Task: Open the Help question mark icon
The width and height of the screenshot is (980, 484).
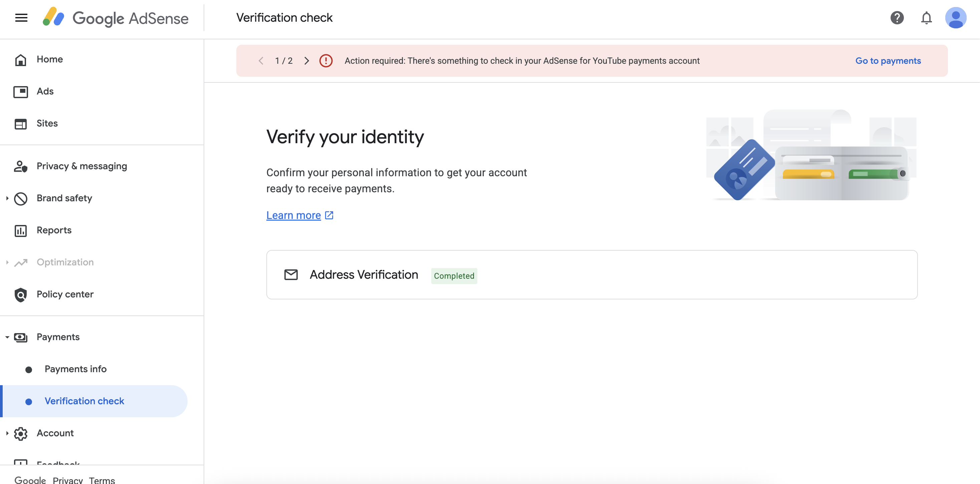Action: (x=897, y=17)
